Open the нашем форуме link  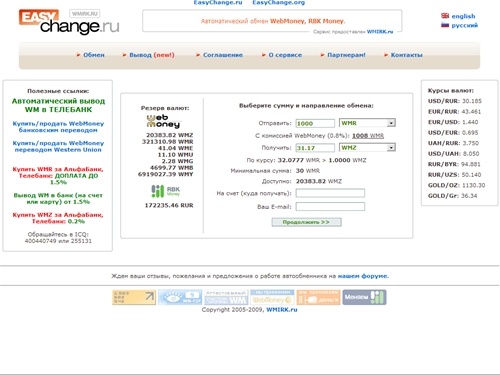point(363,276)
